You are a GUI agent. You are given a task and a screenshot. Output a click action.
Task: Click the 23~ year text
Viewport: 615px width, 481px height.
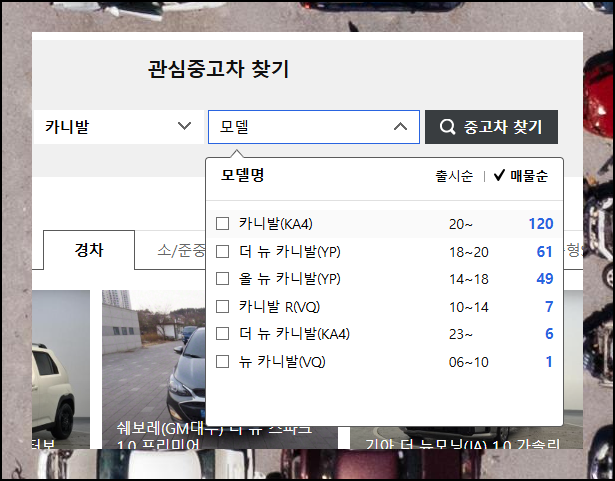tap(461, 334)
